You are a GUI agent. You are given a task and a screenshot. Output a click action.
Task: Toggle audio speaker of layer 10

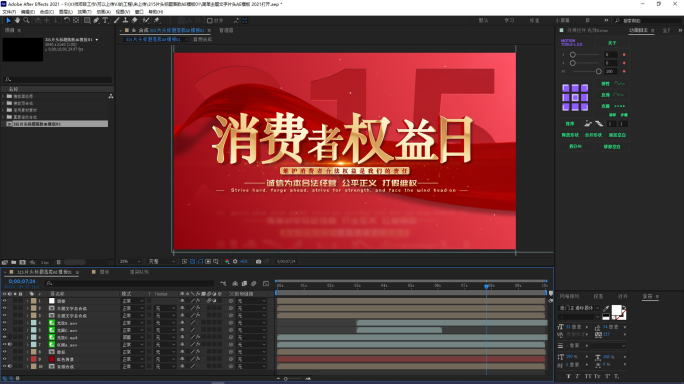pos(10,367)
